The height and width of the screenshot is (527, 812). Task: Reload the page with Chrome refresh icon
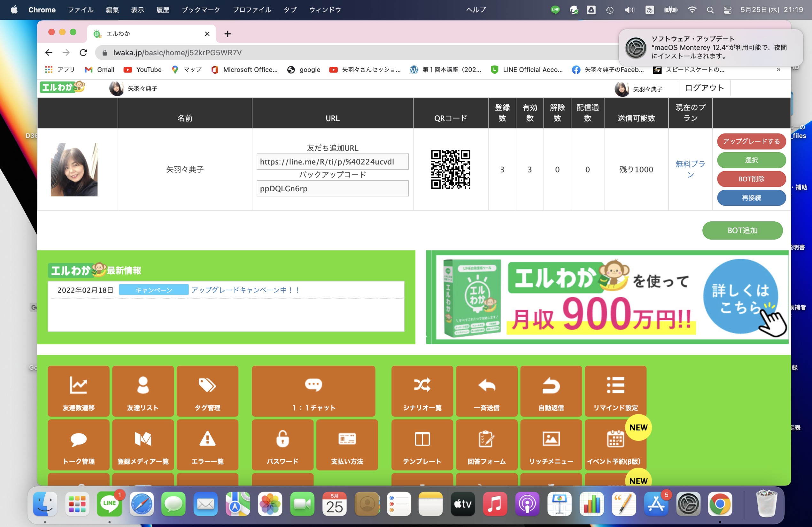[83, 52]
